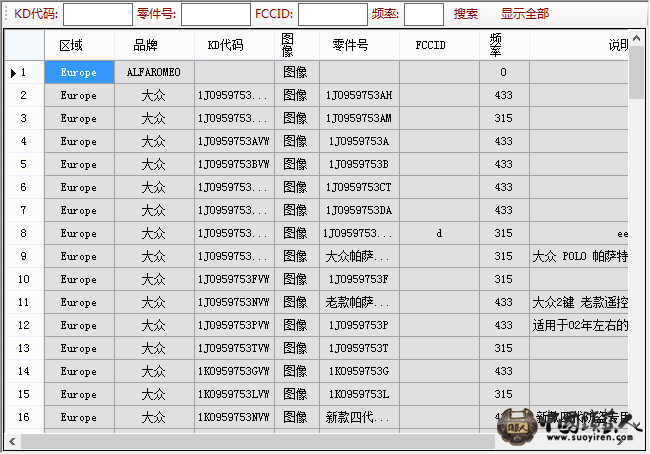Select KD code 1J0959753PVW cell
This screenshot has width=650, height=454.
pos(234,325)
